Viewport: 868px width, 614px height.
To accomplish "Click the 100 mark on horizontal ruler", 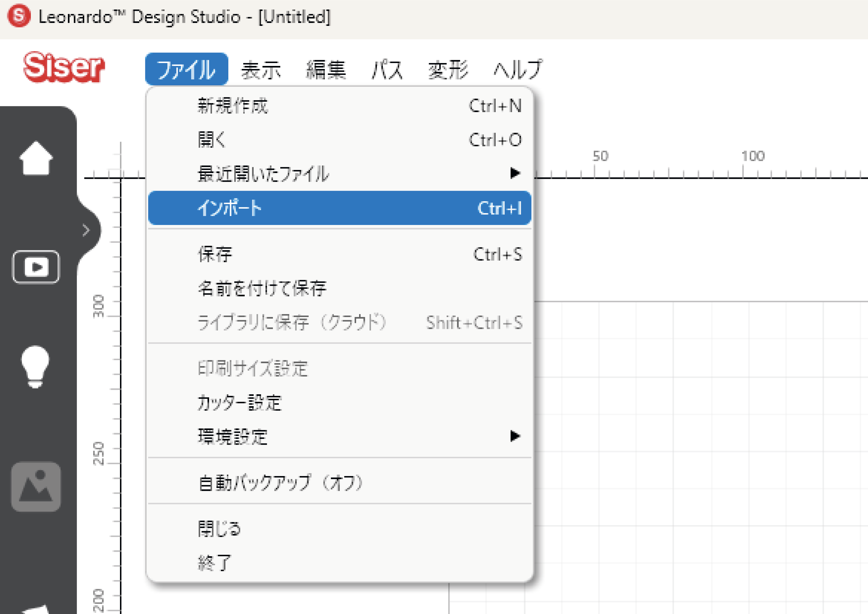I will [753, 156].
